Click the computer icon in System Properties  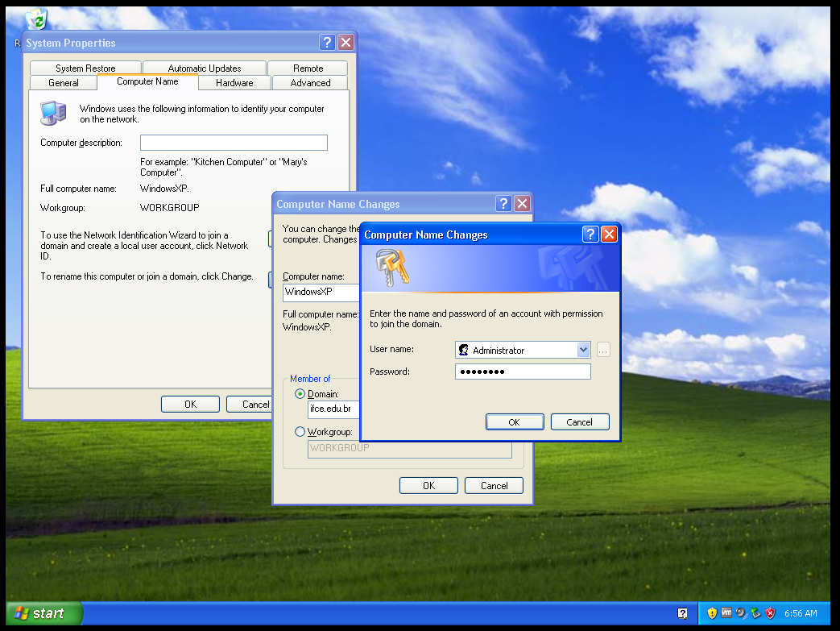53,113
